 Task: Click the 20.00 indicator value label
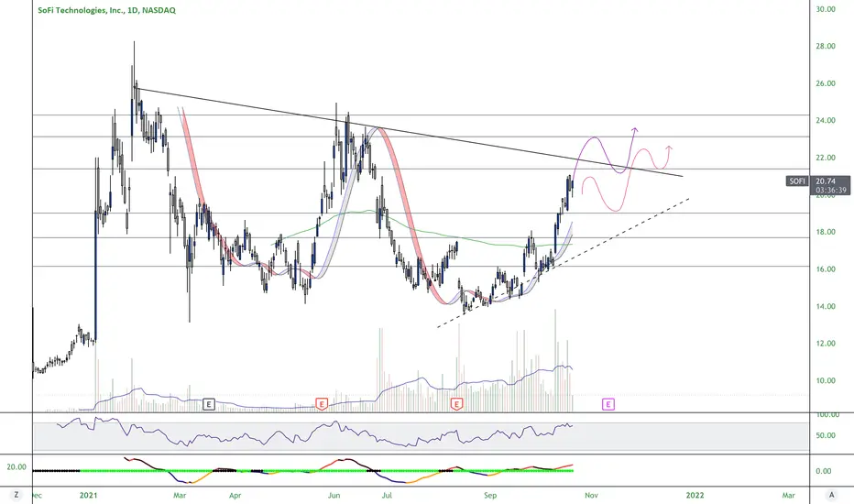click(16, 467)
